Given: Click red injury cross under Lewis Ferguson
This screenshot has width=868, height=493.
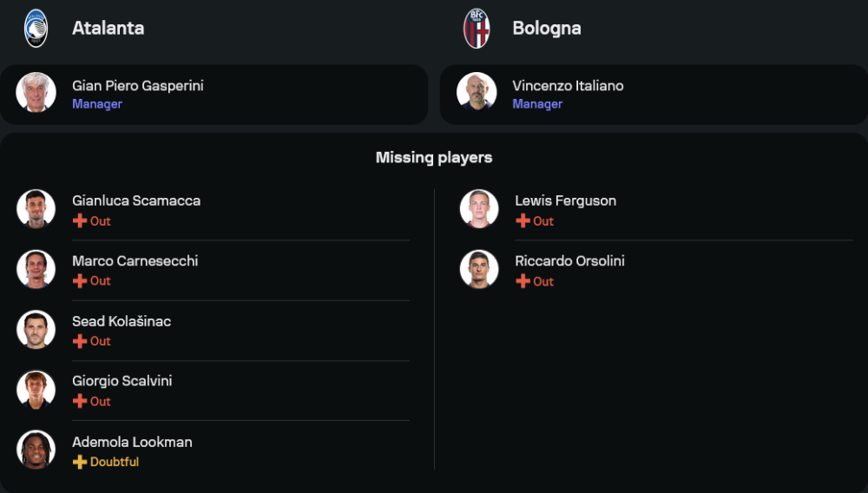Looking at the screenshot, I should pos(523,221).
